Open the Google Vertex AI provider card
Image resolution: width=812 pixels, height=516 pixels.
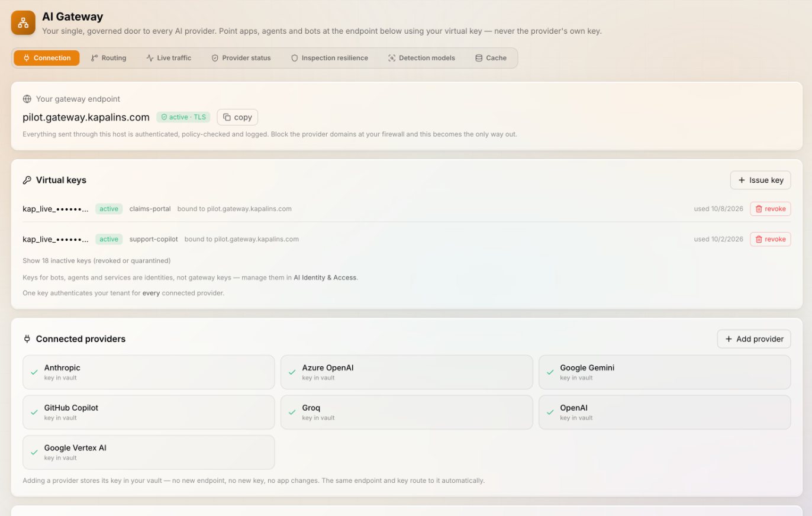[149, 453]
